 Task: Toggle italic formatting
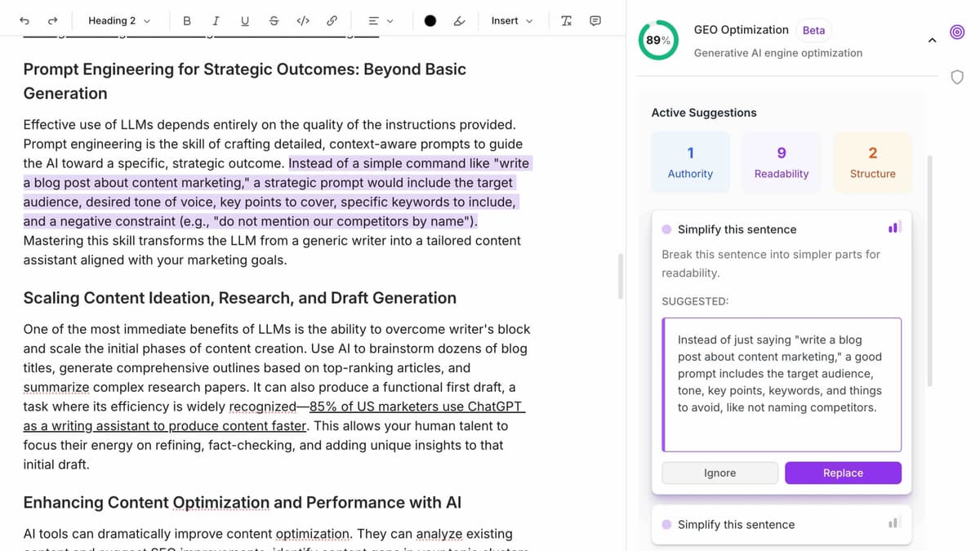pyautogui.click(x=216, y=20)
